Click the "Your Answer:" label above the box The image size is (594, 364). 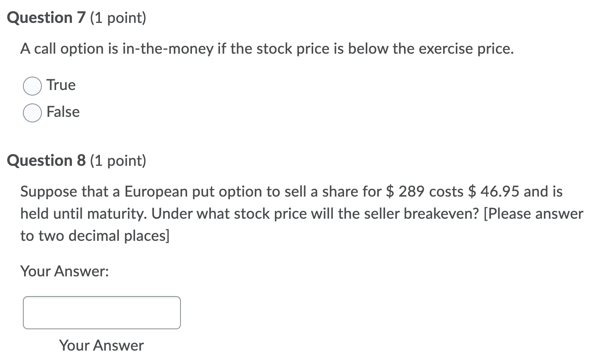click(65, 271)
